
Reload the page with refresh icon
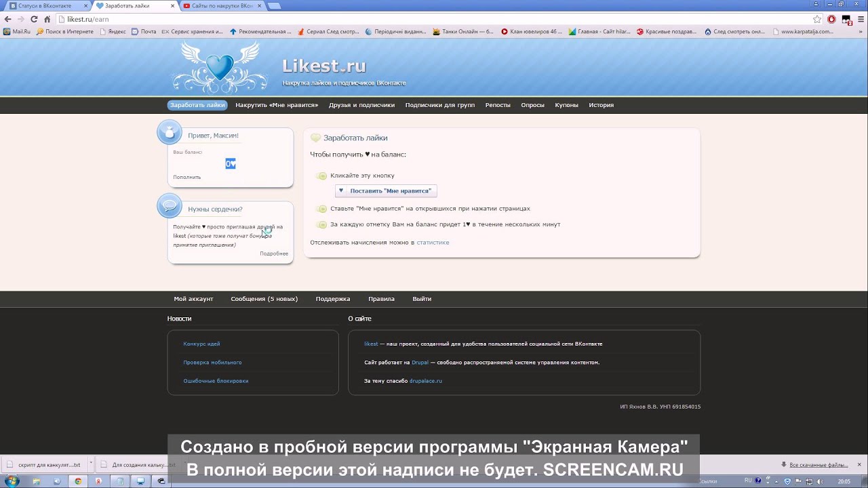coord(34,19)
